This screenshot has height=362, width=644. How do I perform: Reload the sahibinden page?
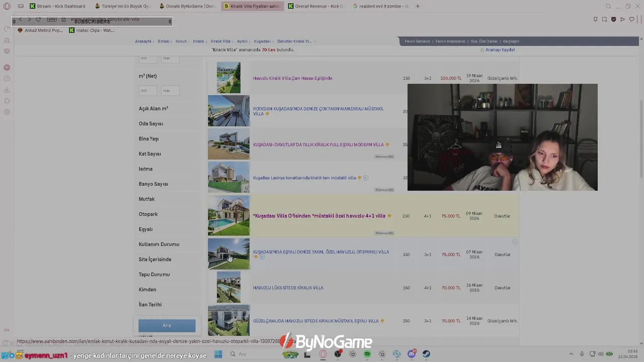click(38, 19)
